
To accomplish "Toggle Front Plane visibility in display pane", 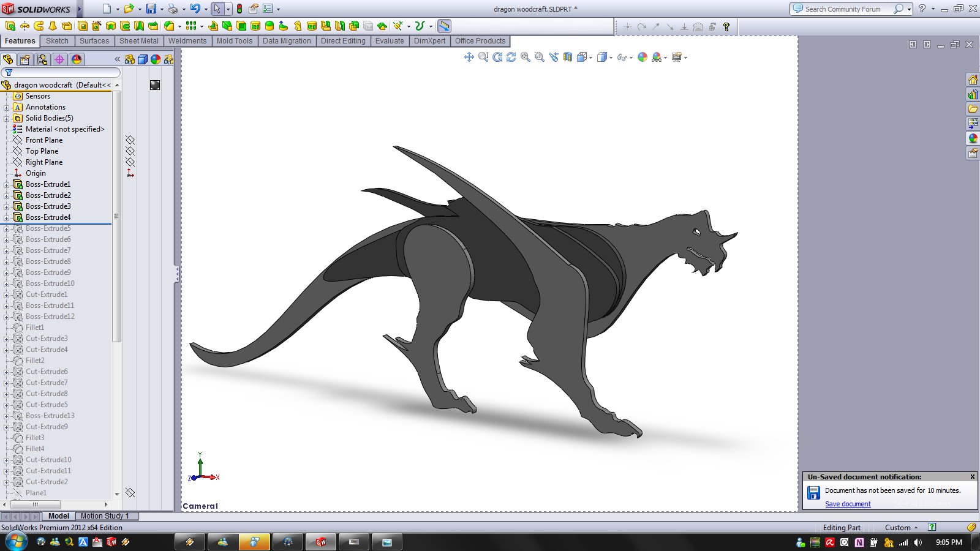I will coord(130,140).
